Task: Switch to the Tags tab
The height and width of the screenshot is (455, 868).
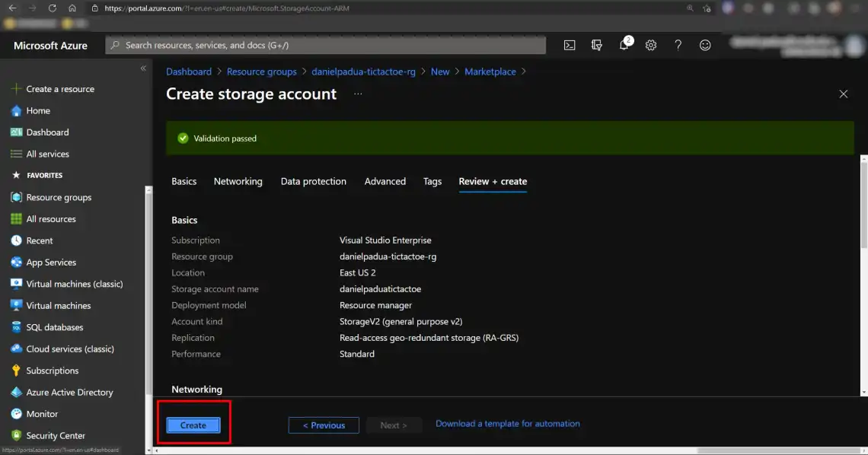Action: point(432,181)
